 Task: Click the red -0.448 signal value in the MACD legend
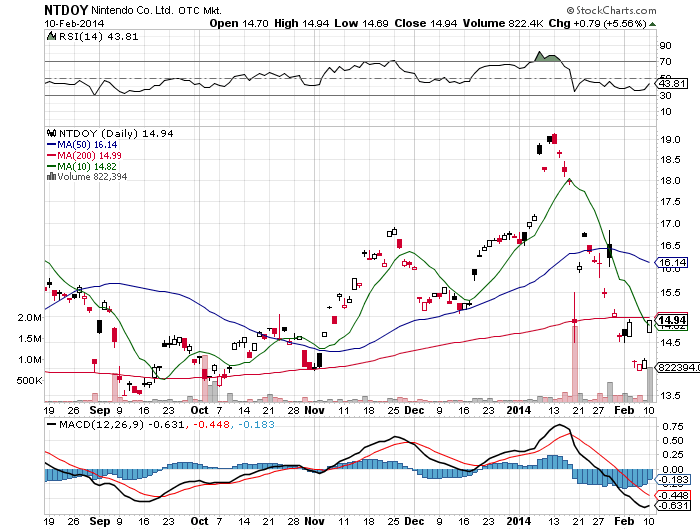(211, 425)
